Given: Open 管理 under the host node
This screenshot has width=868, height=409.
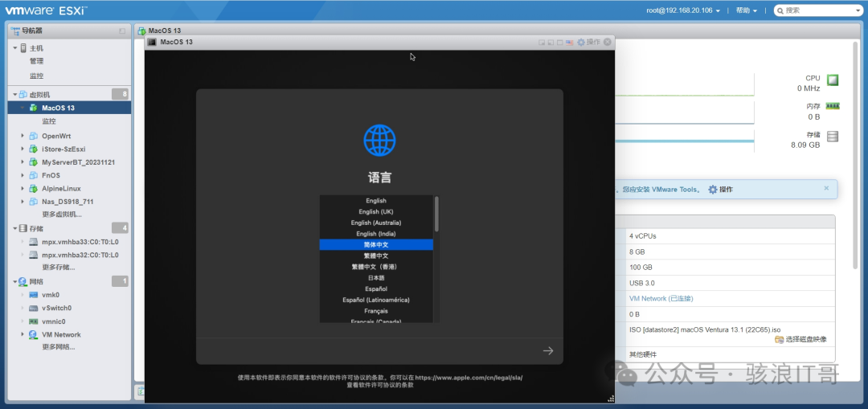Looking at the screenshot, I should [36, 61].
